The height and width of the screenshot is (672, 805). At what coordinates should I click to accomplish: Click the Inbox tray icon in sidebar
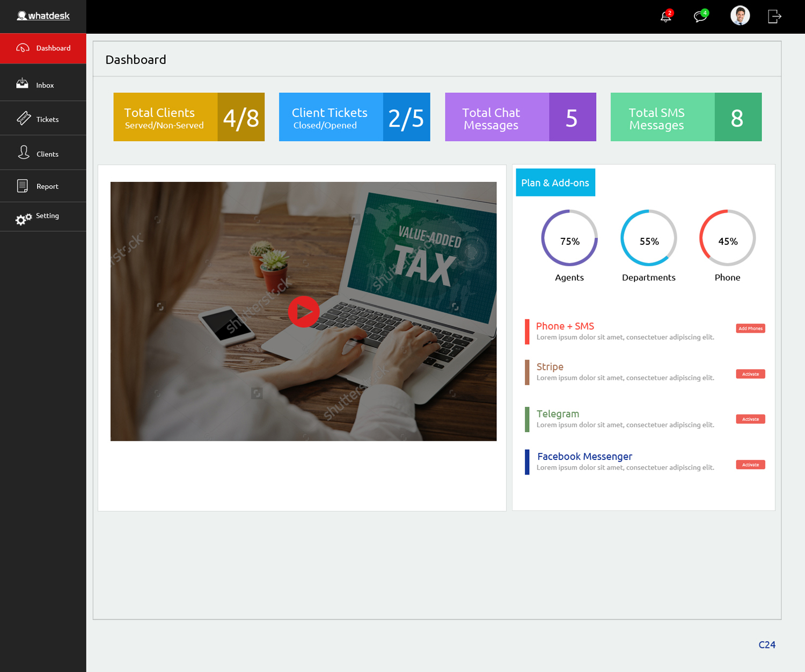point(22,83)
